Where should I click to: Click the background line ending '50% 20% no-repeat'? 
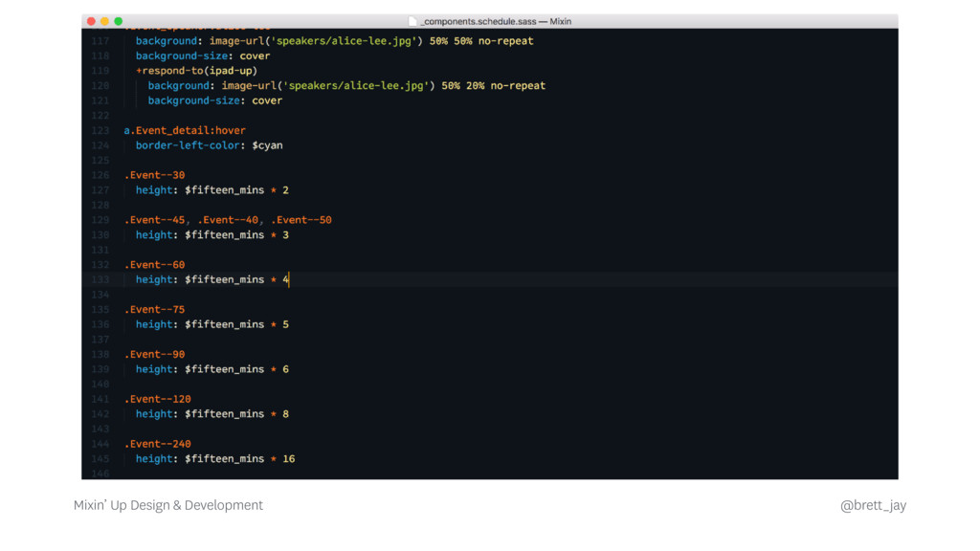(346, 86)
